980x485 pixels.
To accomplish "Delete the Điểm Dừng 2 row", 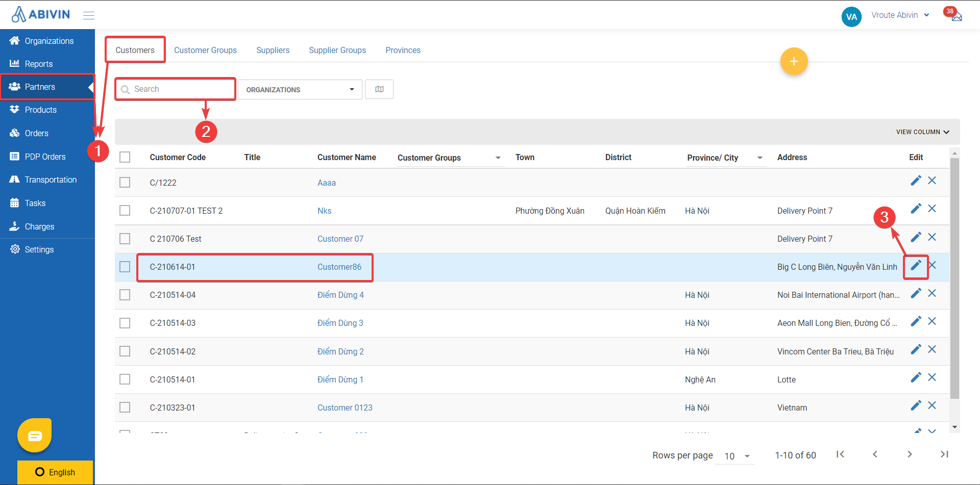I will coord(932,349).
